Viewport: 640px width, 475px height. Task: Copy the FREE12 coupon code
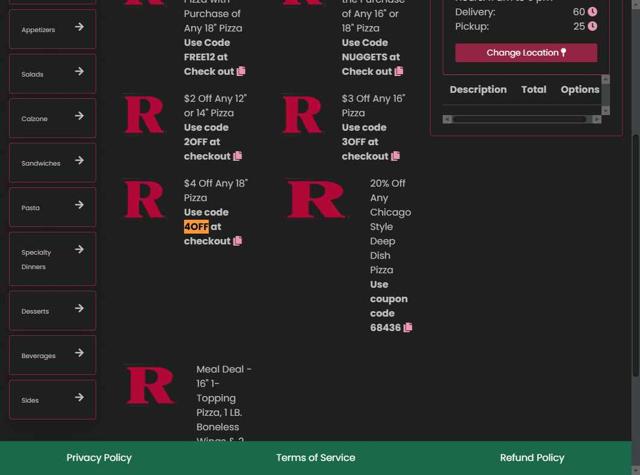point(241,71)
